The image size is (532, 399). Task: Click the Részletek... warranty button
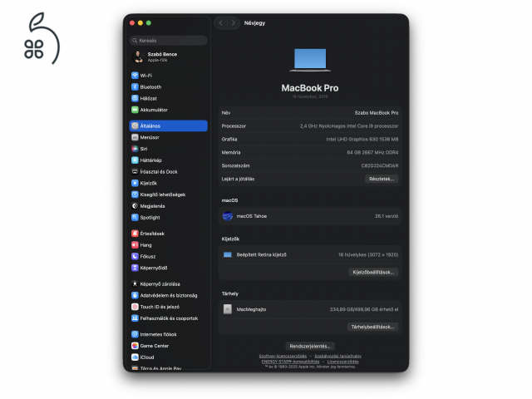coord(382,179)
